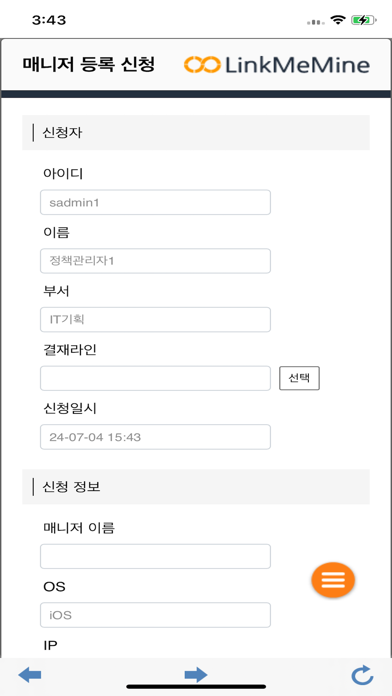Select the 아이디 field showing sadmin1
392x696 pixels.
click(155, 202)
